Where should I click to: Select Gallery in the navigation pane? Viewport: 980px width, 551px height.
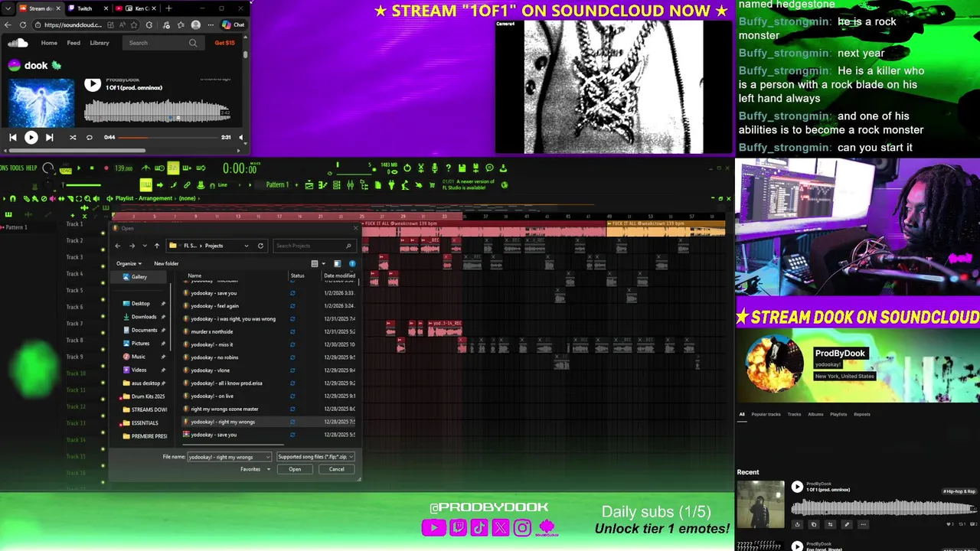coord(139,277)
